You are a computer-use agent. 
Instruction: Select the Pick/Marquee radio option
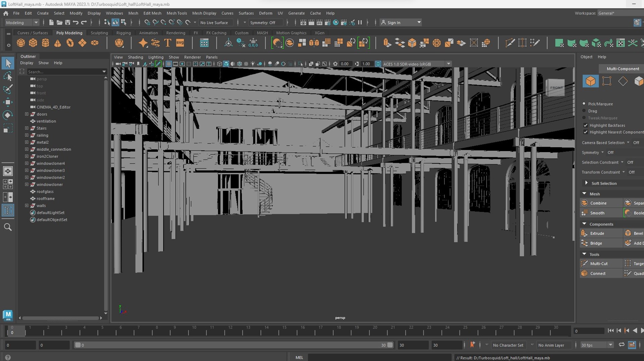pyautogui.click(x=584, y=104)
